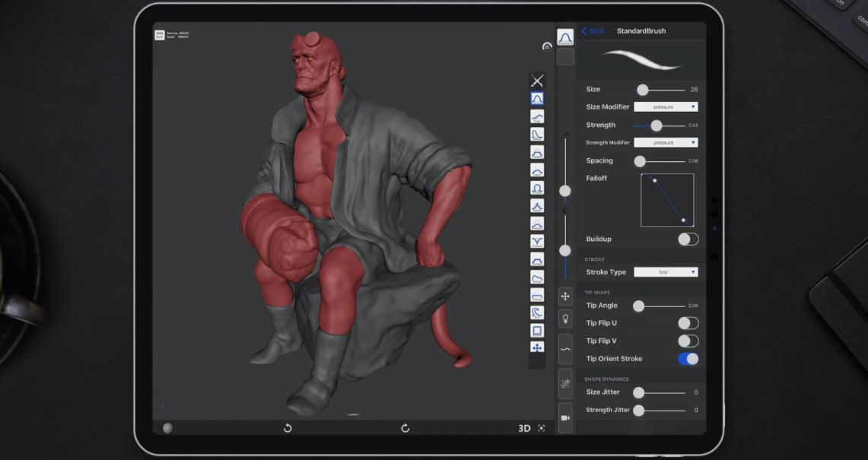Open the current Standard brush button atop toolbar

[565, 37]
